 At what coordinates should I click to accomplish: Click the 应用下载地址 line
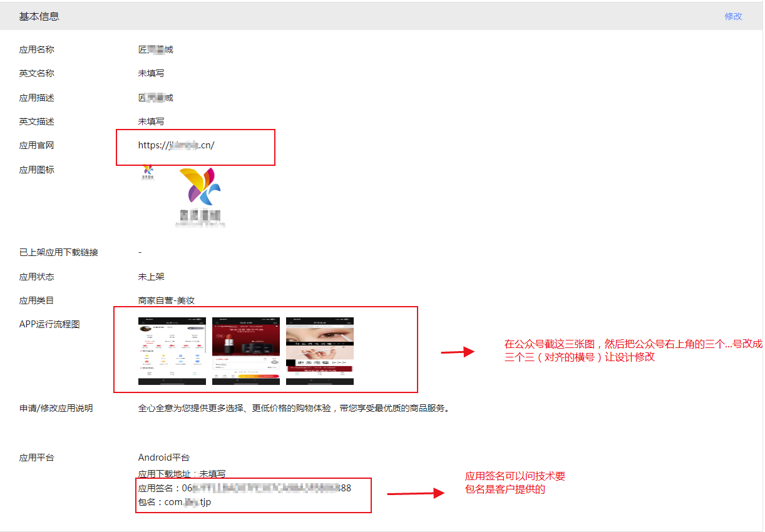point(182,474)
